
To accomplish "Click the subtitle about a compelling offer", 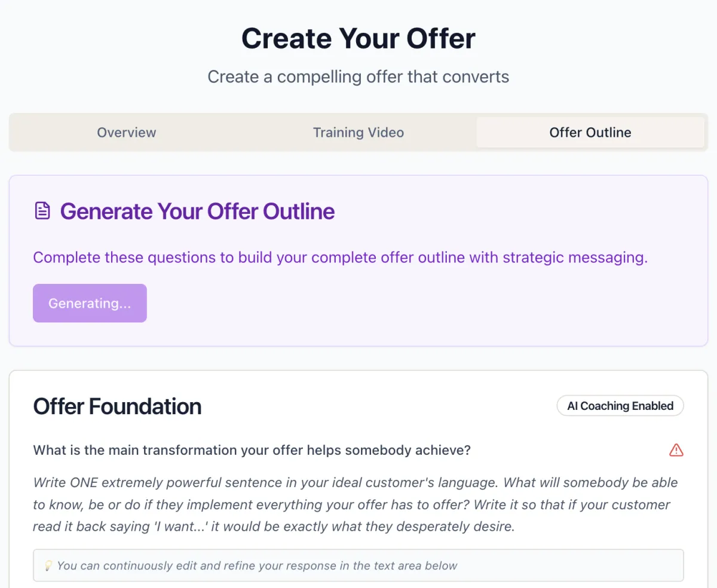I will (x=358, y=77).
